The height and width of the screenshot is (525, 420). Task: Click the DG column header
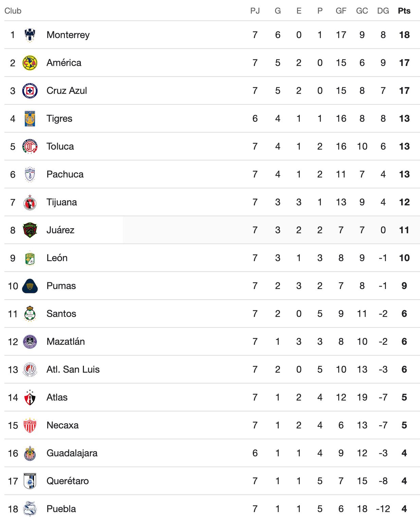coord(383,11)
